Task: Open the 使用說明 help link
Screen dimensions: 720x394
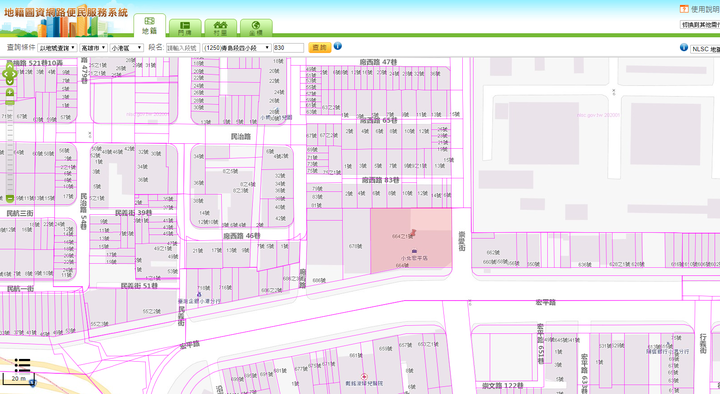Action: click(705, 9)
